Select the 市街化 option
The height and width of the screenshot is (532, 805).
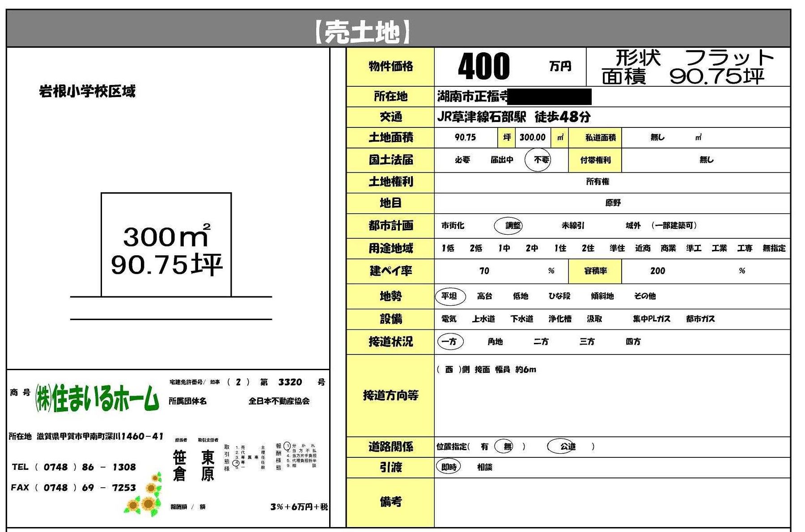click(453, 226)
